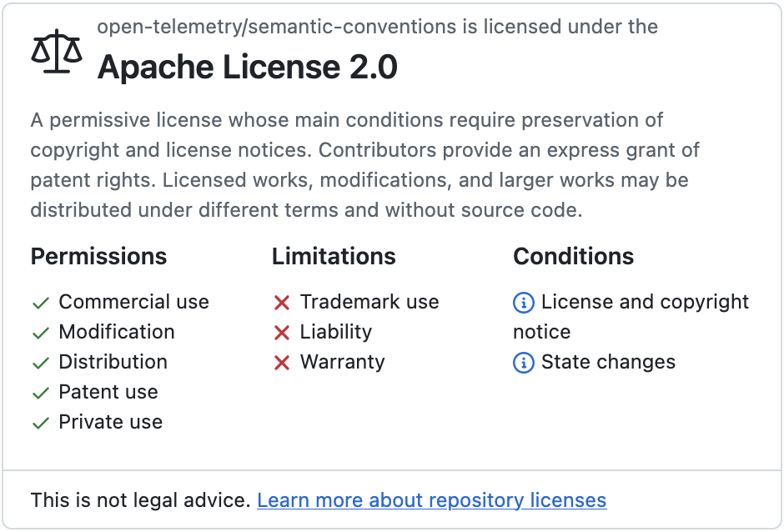784x532 pixels.
Task: Click the green checkmark beside Private use
Action: tap(40, 423)
